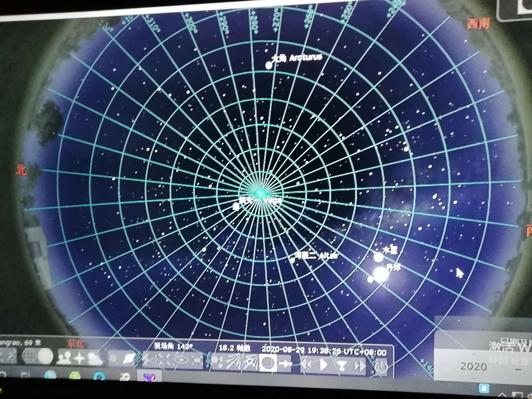This screenshot has width=532, height=399.
Task: Toggle cardinal points display
Action: (79, 358)
